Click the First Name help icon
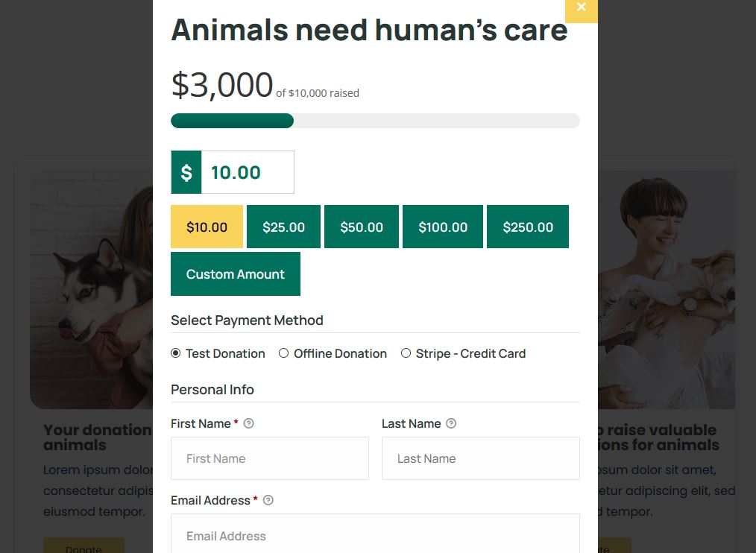The width and height of the screenshot is (756, 553). coord(249,423)
